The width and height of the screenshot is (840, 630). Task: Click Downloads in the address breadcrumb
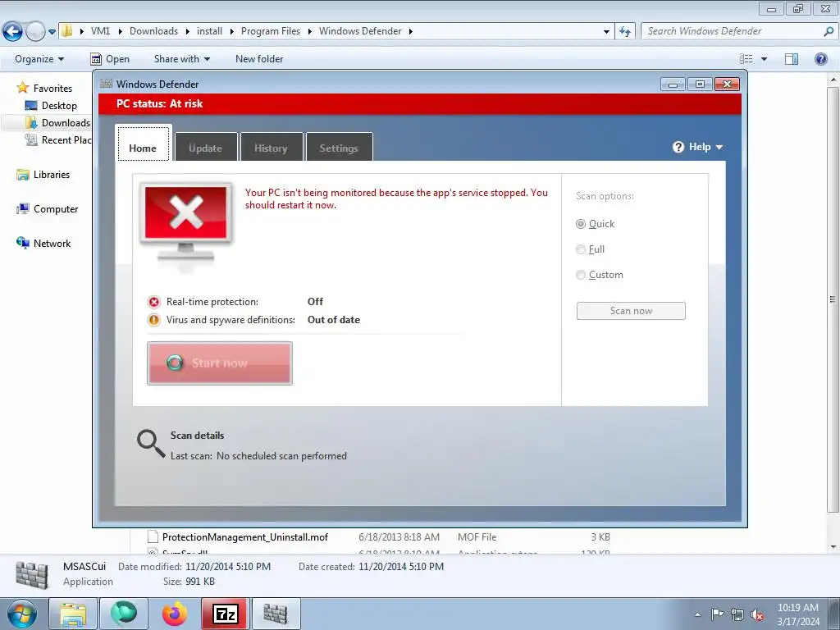coord(153,31)
